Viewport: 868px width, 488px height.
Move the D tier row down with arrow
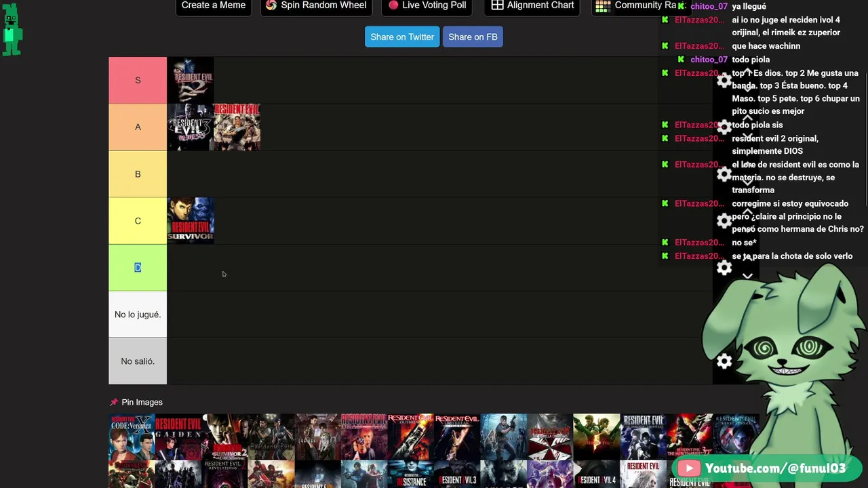coord(747,276)
